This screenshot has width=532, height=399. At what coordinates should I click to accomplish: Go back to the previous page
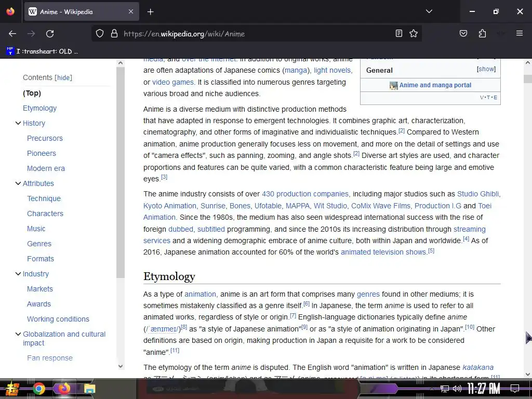pyautogui.click(x=12, y=34)
